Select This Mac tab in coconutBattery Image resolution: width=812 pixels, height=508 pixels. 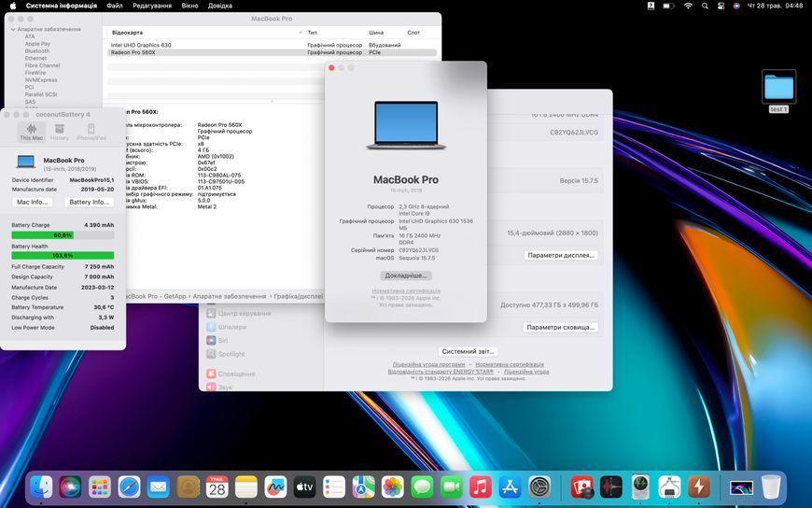tap(32, 132)
